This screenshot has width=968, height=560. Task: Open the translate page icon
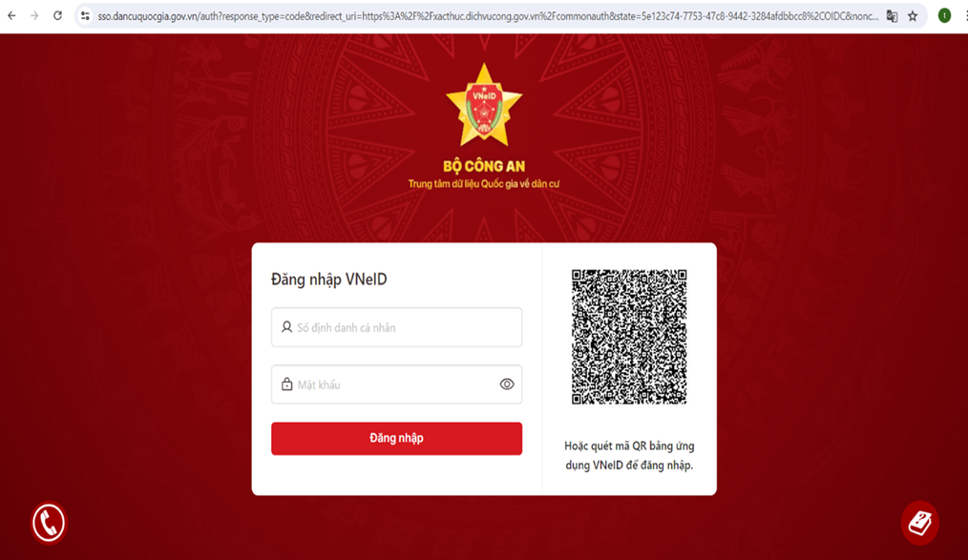click(892, 16)
